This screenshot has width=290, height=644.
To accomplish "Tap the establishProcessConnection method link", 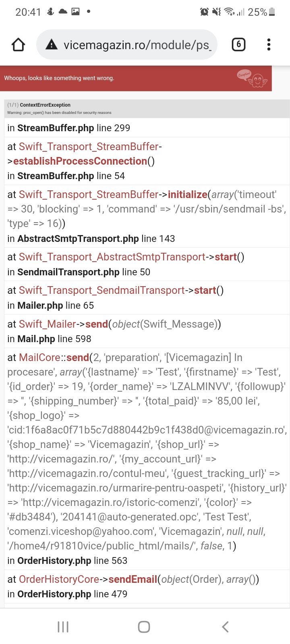I will click(80, 161).
